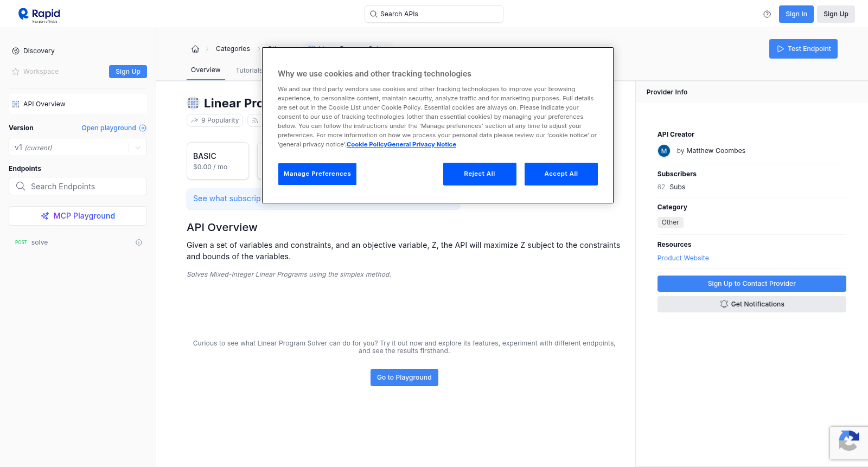This screenshot has width=868, height=467.
Task: Open the General Privacy Notice link
Action: coord(422,144)
